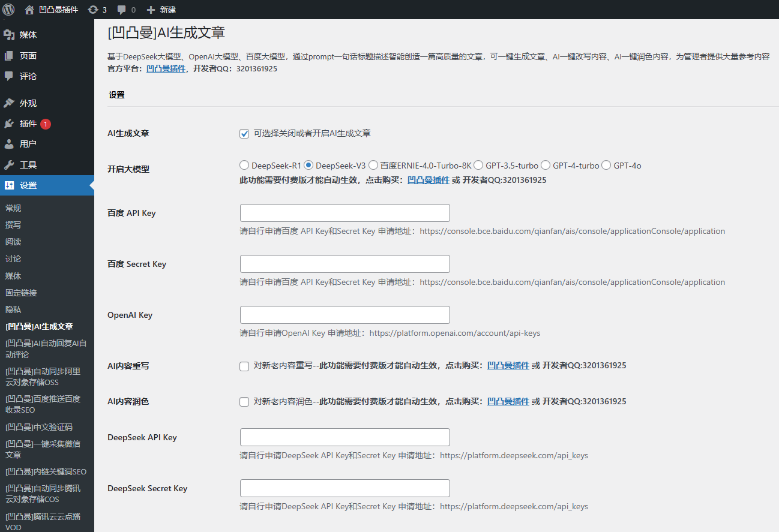Select the DeepSeek-R1 model radio button
The height and width of the screenshot is (532, 779).
pyautogui.click(x=244, y=166)
